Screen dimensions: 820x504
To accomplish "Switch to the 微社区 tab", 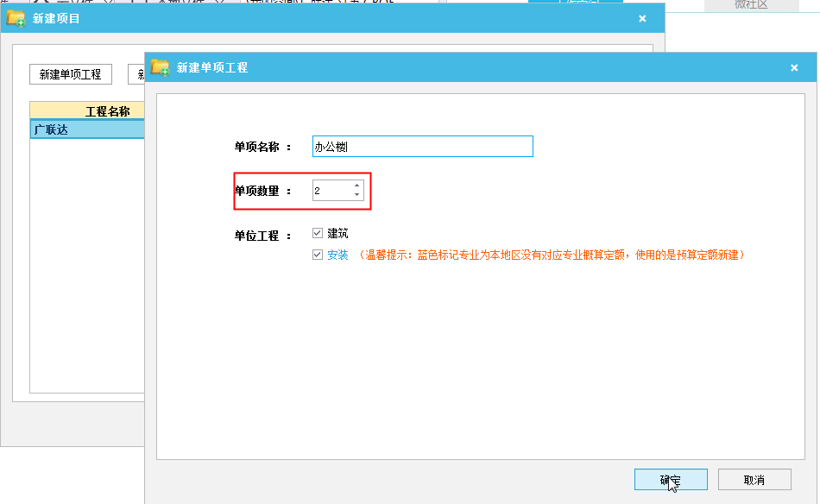I will [x=749, y=5].
